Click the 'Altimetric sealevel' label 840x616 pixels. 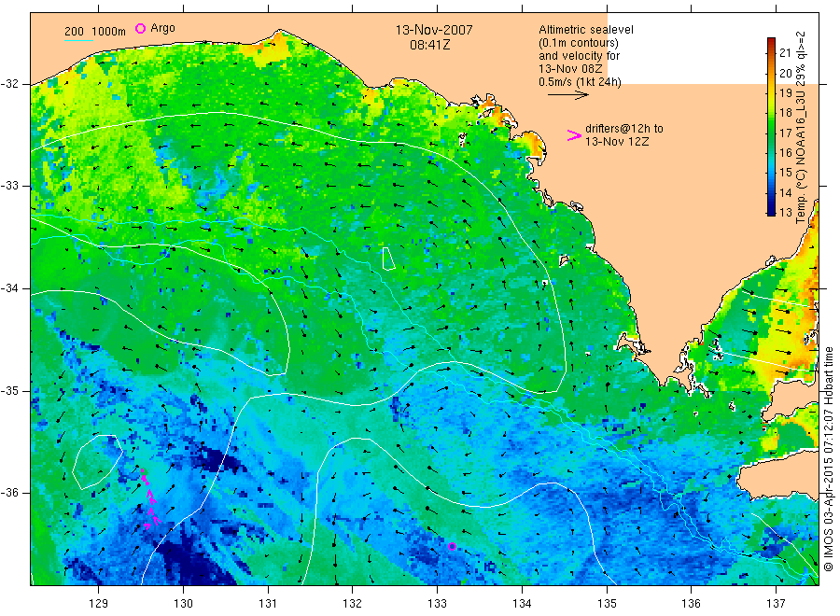585,30
